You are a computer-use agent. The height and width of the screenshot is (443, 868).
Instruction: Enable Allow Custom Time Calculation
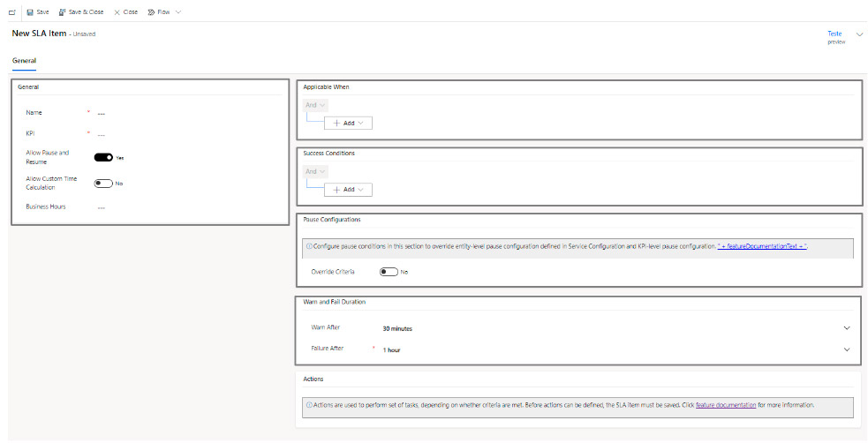(103, 184)
